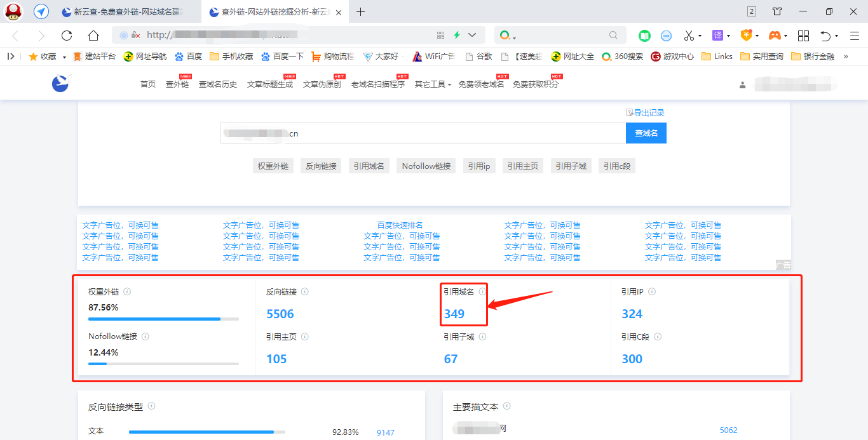This screenshot has width=868, height=440.
Task: Click the yellow wallet/coupon shield icon
Action: click(747, 35)
